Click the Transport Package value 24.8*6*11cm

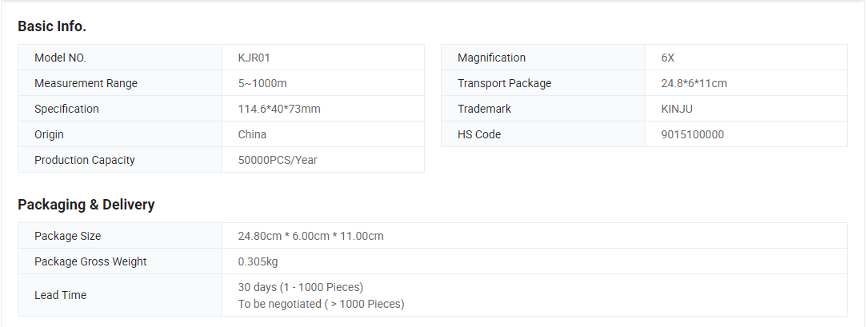coord(694,83)
